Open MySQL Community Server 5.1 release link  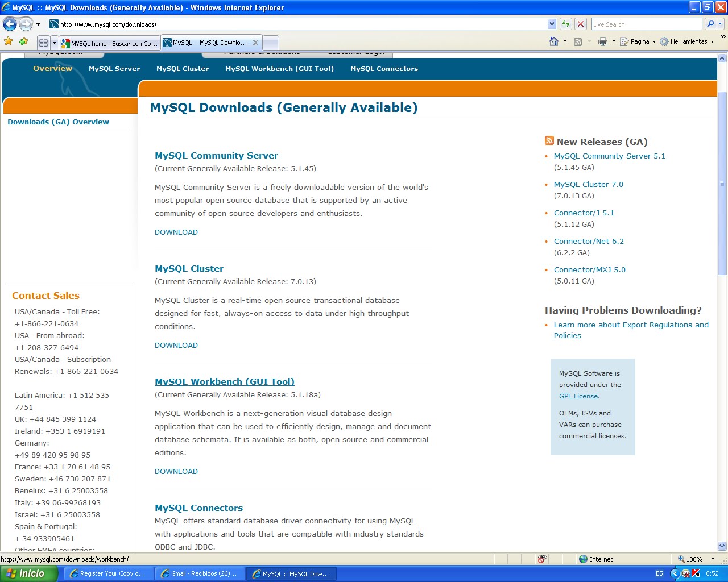pos(610,156)
